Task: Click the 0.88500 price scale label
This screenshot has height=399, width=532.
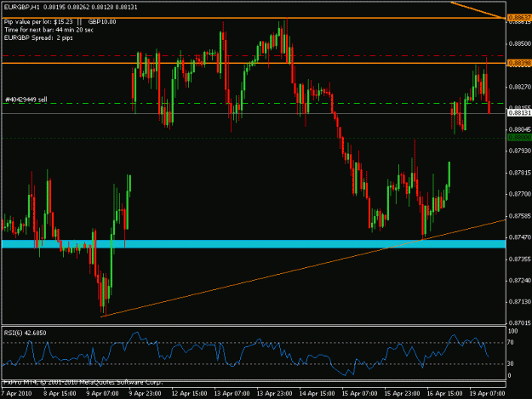Action: click(x=520, y=43)
